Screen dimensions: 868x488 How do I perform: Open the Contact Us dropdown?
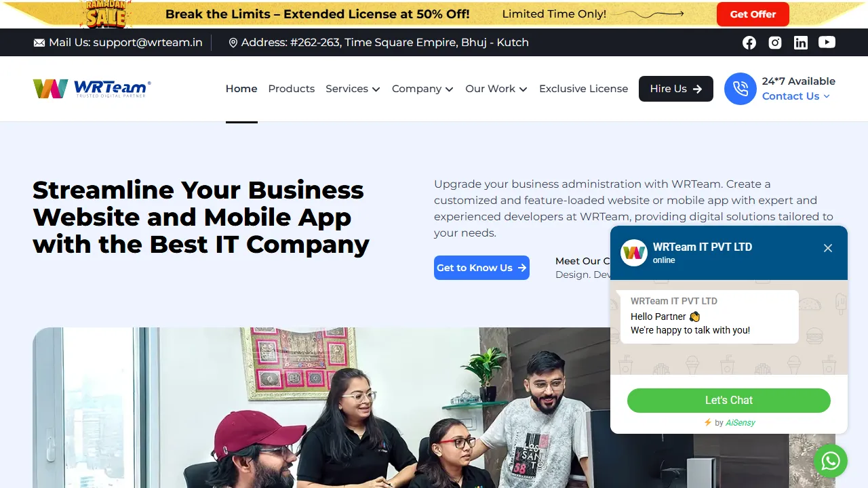(796, 96)
